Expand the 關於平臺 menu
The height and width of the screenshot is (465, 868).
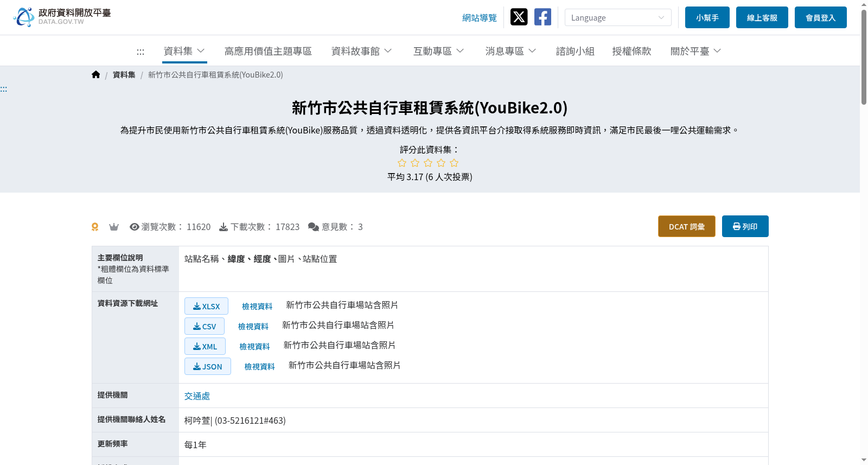click(696, 51)
